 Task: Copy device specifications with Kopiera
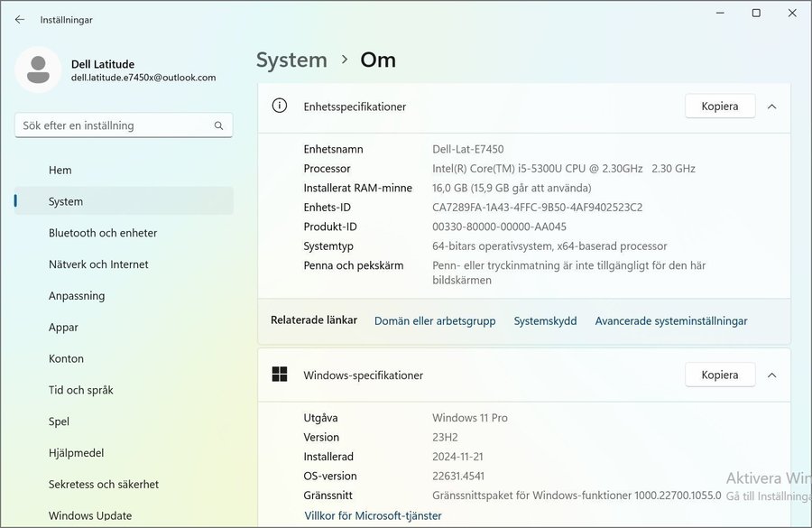pos(720,107)
